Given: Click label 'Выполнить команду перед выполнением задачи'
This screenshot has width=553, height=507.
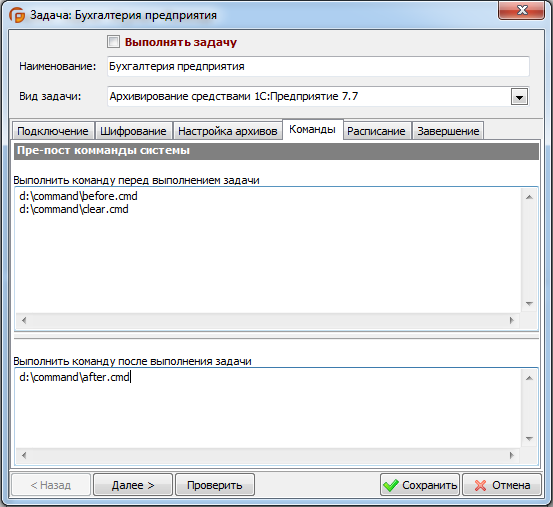Looking at the screenshot, I should tap(136, 181).
